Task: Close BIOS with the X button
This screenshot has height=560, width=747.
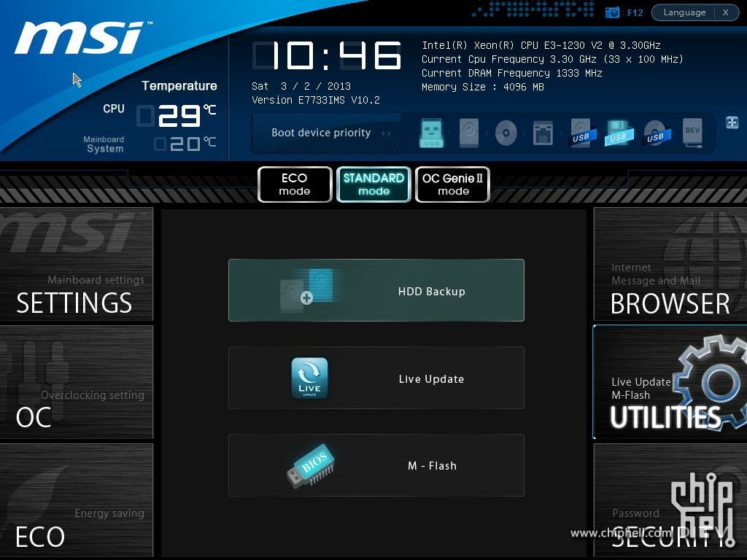Action: pyautogui.click(x=726, y=12)
